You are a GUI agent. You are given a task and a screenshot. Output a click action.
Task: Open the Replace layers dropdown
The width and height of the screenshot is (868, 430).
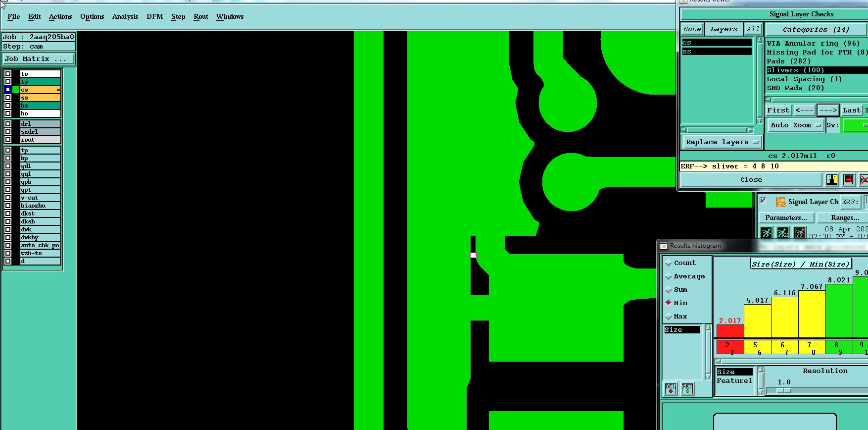click(722, 142)
